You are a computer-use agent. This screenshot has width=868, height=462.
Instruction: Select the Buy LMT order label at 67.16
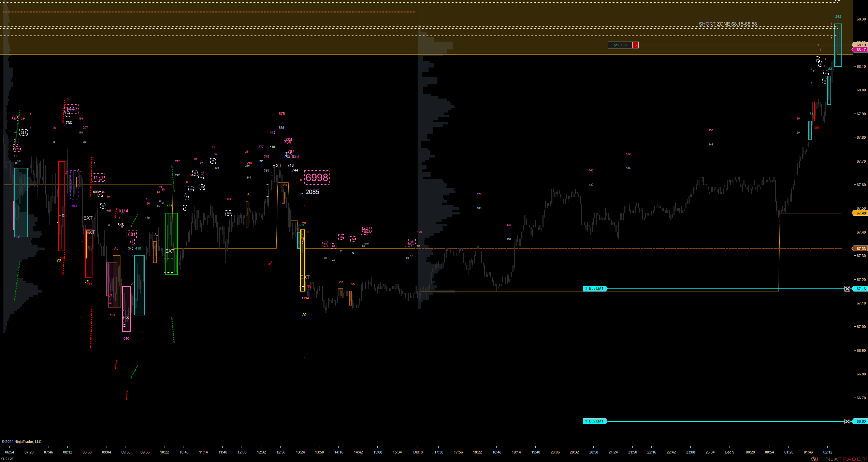(595, 289)
